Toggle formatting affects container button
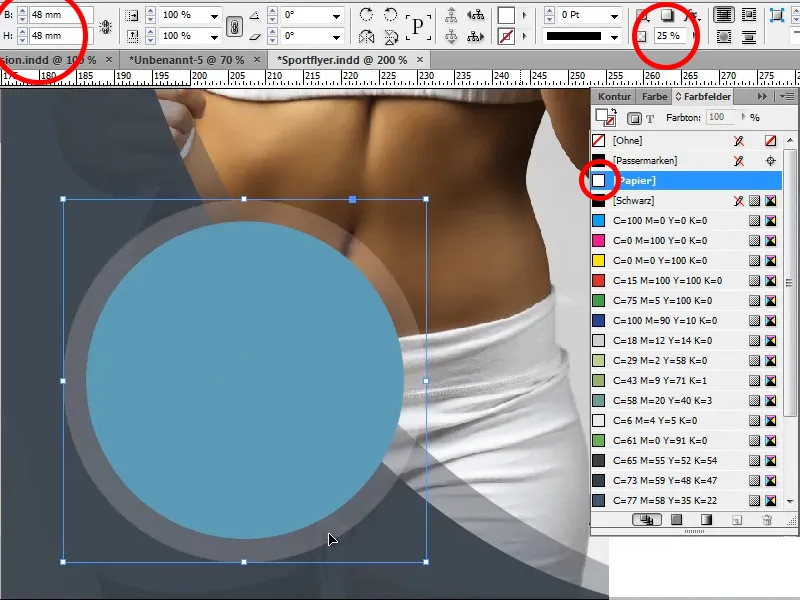800x600 pixels. pyautogui.click(x=634, y=118)
